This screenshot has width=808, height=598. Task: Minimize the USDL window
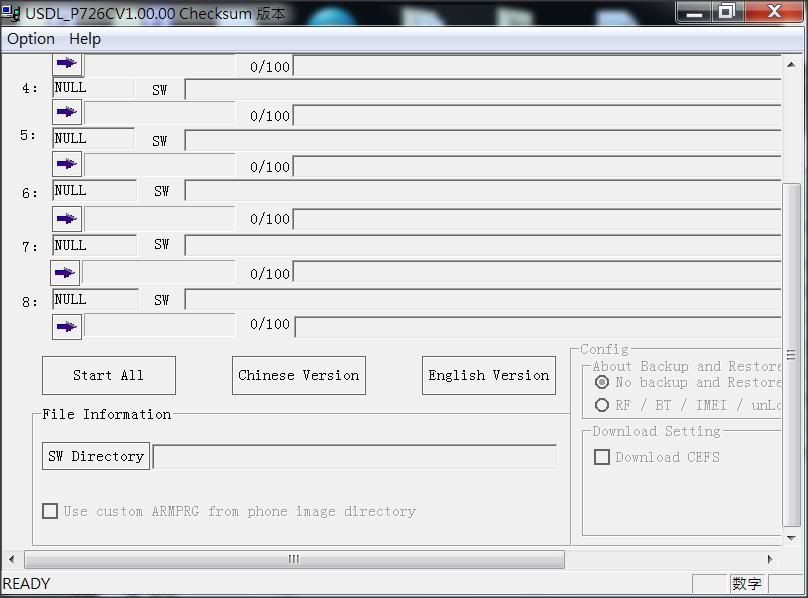[694, 12]
